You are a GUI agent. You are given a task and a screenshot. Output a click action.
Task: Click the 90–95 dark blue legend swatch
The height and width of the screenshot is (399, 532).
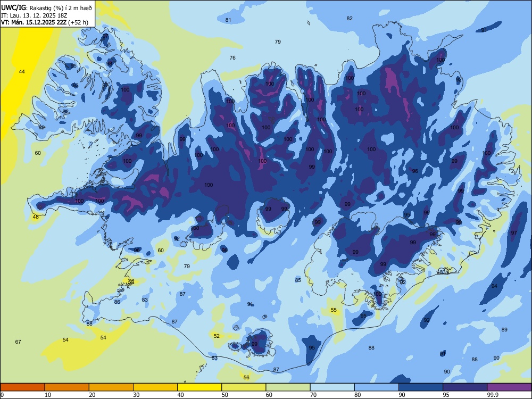421,387
